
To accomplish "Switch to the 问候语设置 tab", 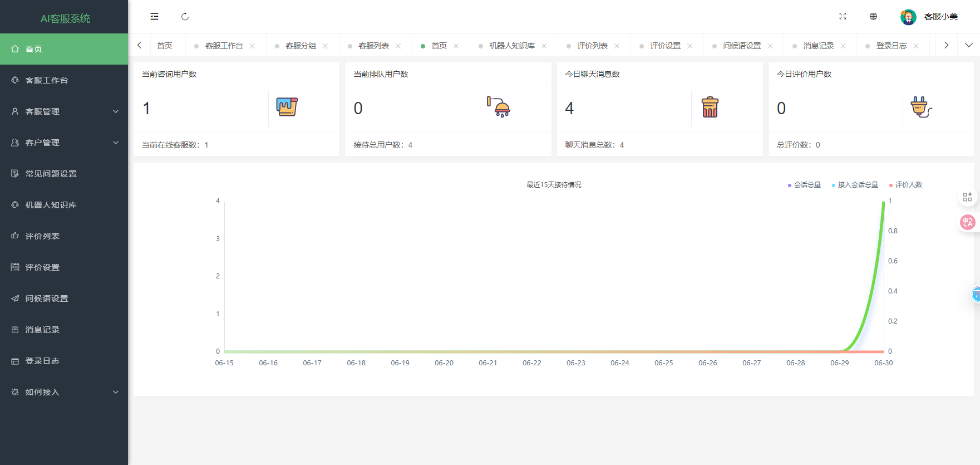I will coord(742,46).
